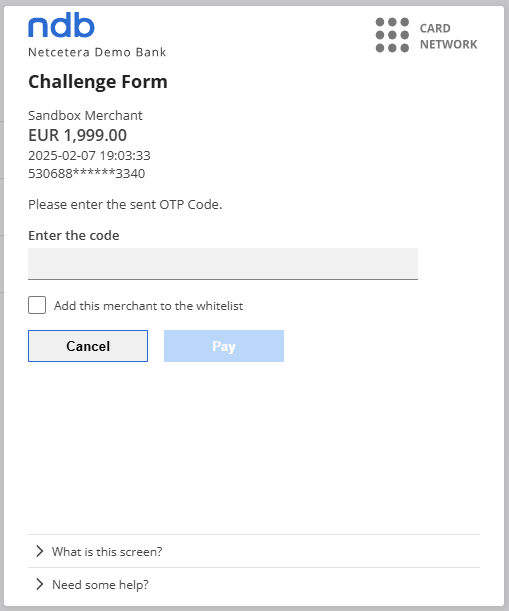Click the ndb bank logo
This screenshot has height=611, width=509.
click(x=61, y=25)
